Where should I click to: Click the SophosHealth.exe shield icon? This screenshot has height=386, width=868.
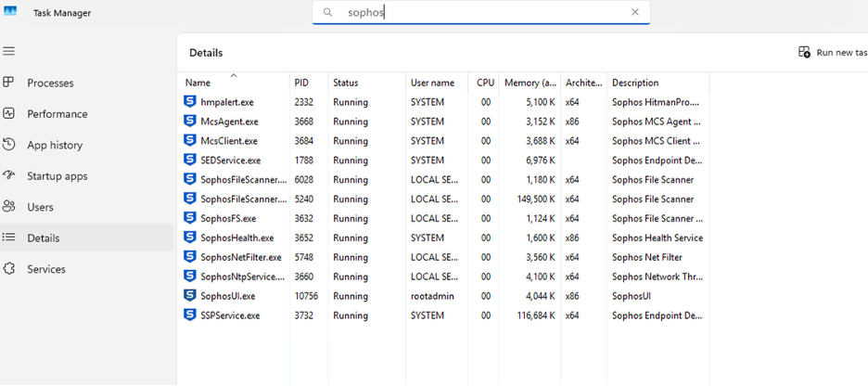pyautogui.click(x=190, y=237)
